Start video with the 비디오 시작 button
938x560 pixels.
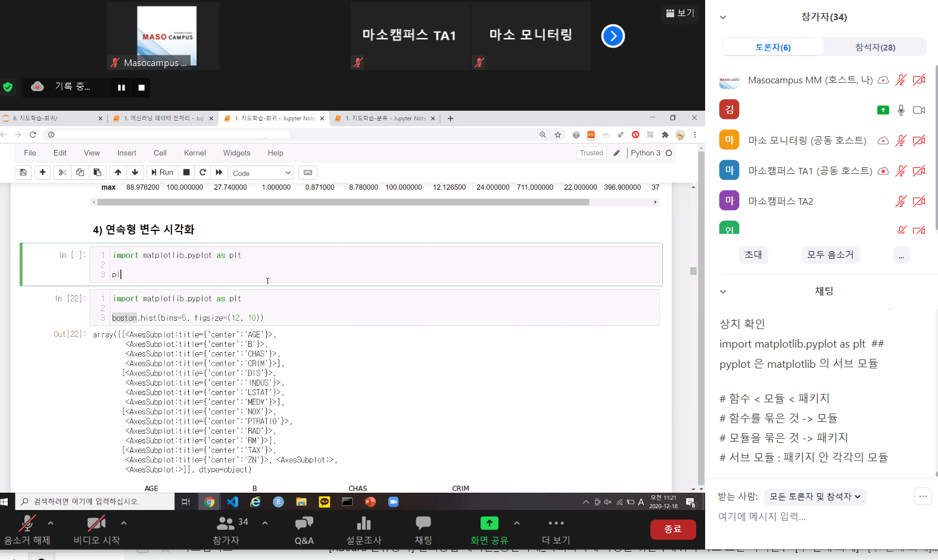coord(96,529)
